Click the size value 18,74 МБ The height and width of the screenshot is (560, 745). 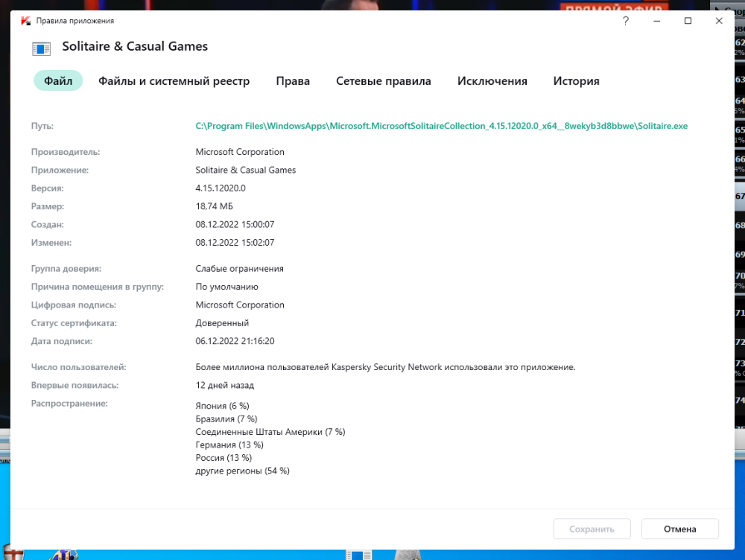[x=215, y=206]
